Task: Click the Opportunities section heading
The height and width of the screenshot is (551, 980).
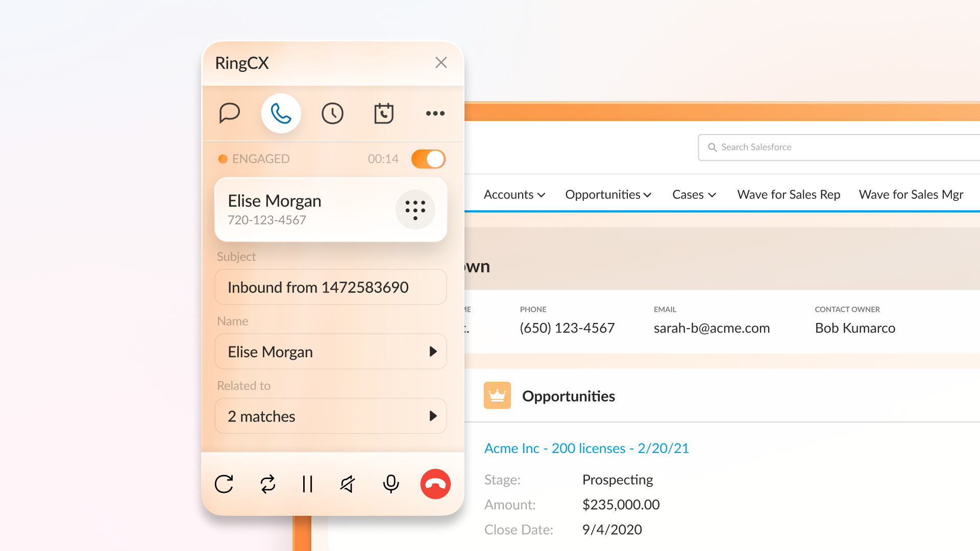Action: [x=569, y=396]
